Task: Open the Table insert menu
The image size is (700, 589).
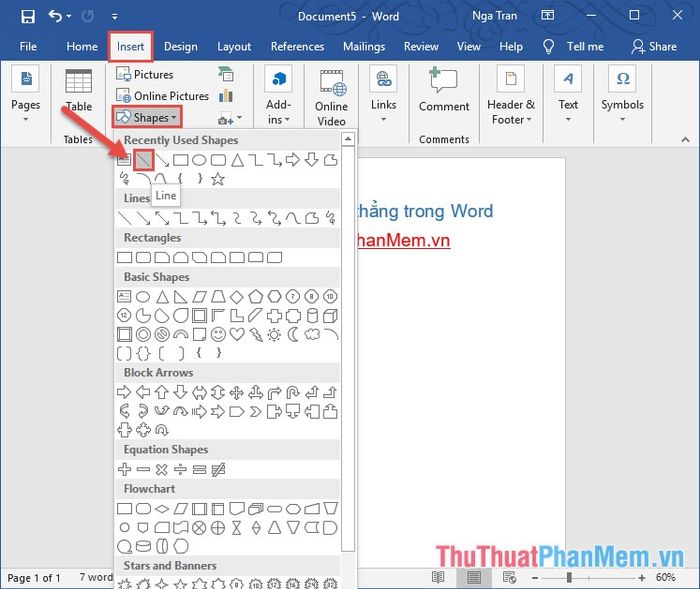Action: pyautogui.click(x=79, y=90)
